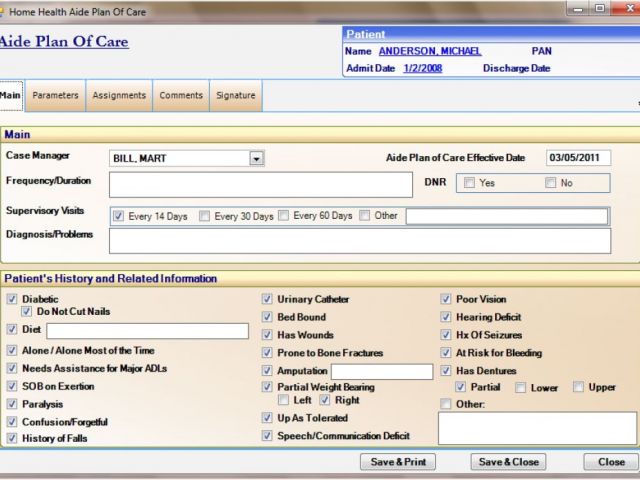Toggle the Diabetic checkbox
The image size is (640, 480).
tap(11, 299)
